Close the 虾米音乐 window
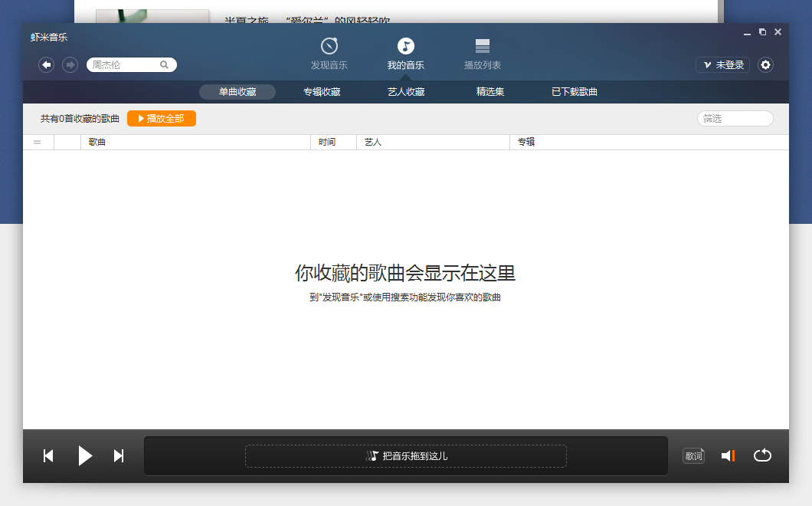 click(x=778, y=31)
